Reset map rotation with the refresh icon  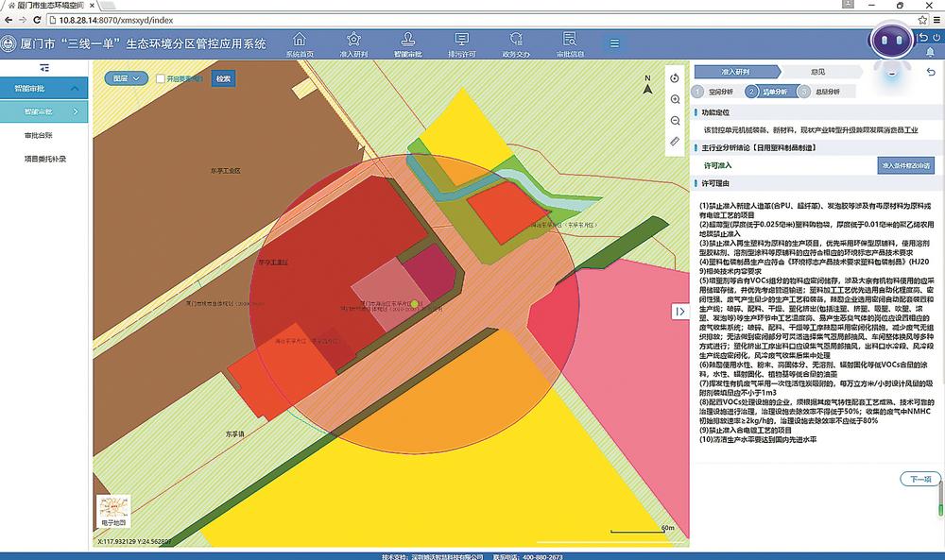coord(675,77)
